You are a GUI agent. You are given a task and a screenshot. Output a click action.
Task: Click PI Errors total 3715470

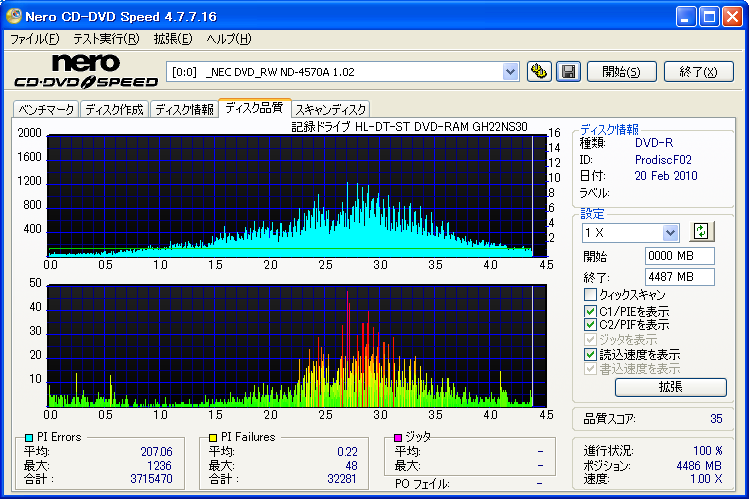151,478
